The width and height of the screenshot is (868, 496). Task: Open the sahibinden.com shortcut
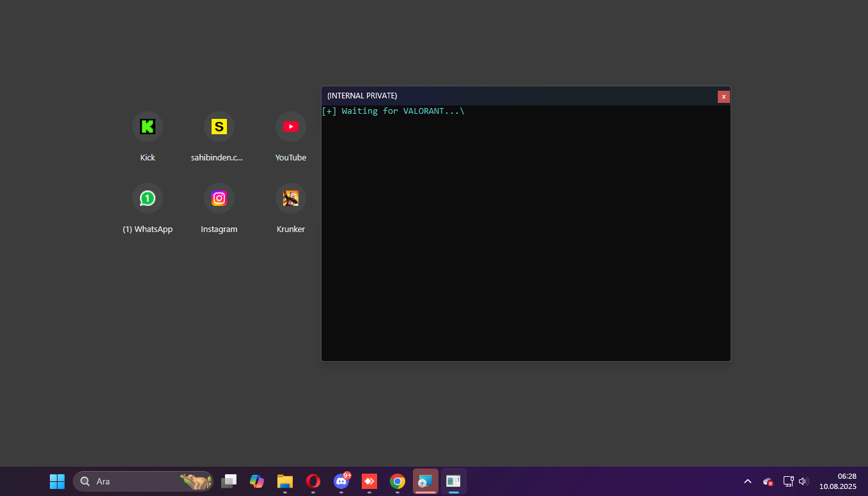point(219,127)
